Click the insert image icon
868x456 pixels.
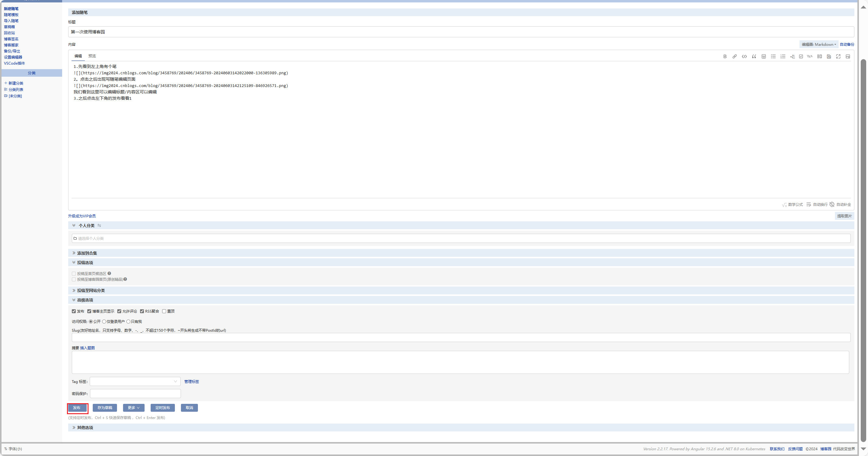[x=848, y=56]
